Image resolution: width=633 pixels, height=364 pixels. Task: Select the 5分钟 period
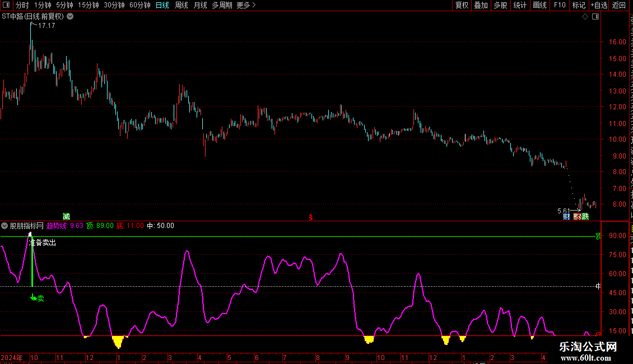pos(64,5)
